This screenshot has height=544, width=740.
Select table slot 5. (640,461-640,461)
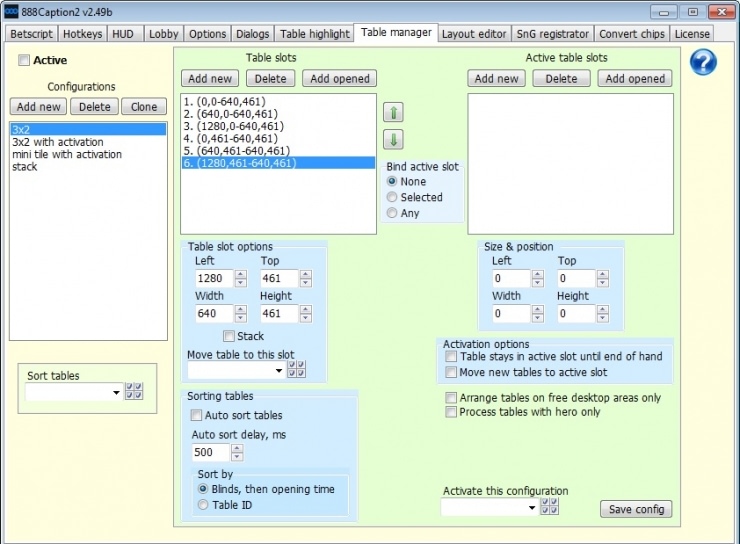[278, 151]
